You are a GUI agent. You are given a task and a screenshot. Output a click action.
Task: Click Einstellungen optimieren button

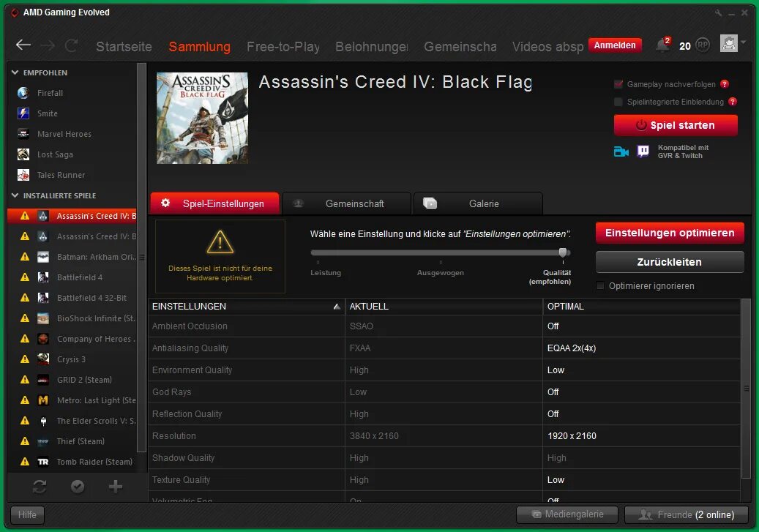point(670,233)
